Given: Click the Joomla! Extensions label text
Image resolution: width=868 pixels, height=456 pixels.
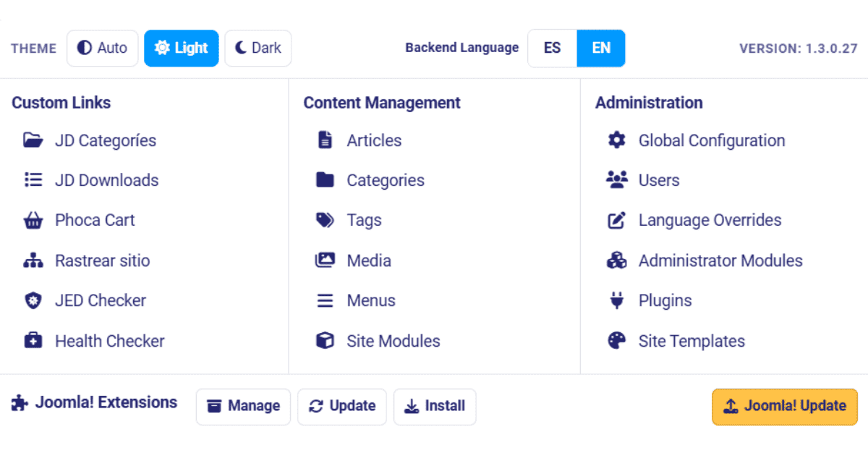Looking at the screenshot, I should pos(106,402).
